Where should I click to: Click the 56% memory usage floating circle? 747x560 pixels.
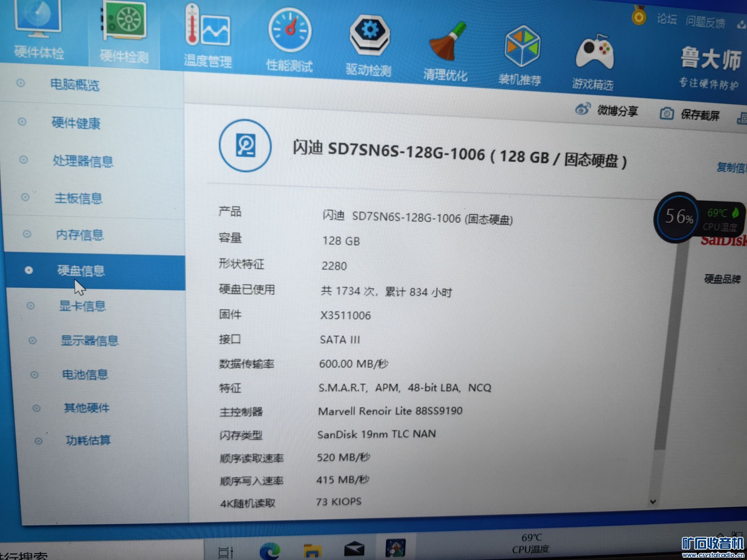pos(678,217)
